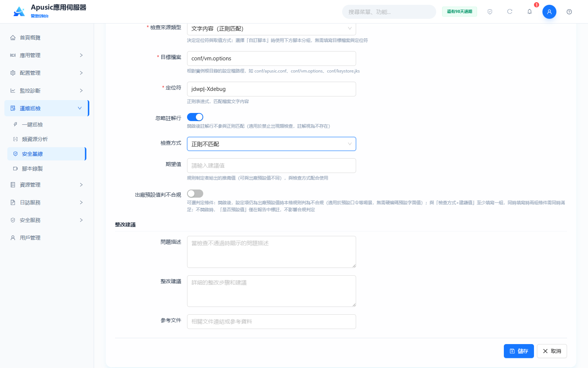Open 類資源分析 submenu item

click(x=47, y=139)
